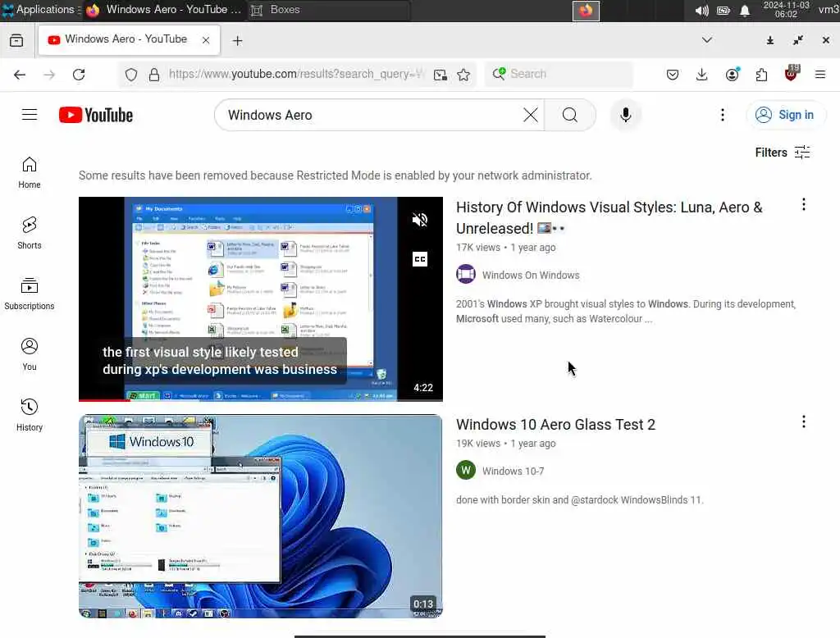This screenshot has width=840, height=638.
Task: Go back to previous browser page
Action: [x=20, y=75]
